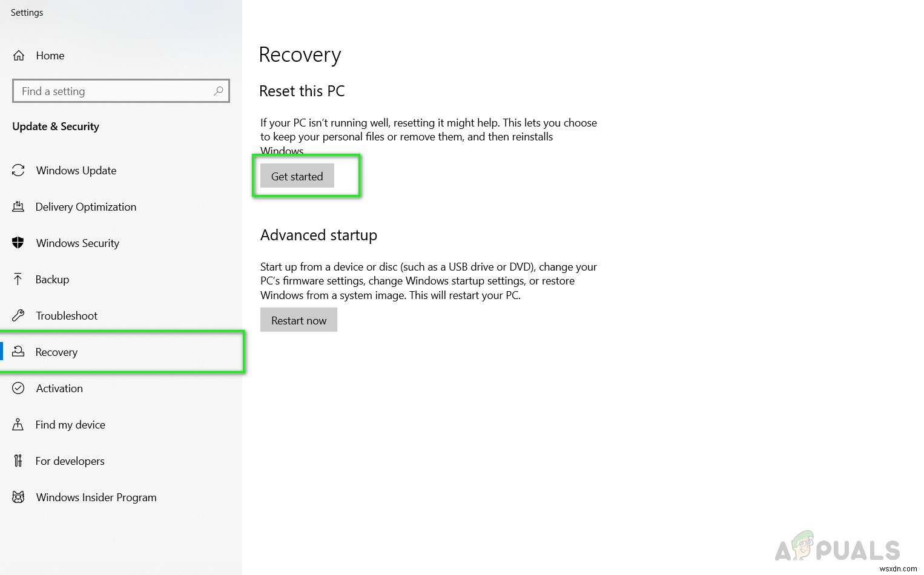The image size is (924, 575).
Task: Click the Home house icon
Action: [19, 56]
